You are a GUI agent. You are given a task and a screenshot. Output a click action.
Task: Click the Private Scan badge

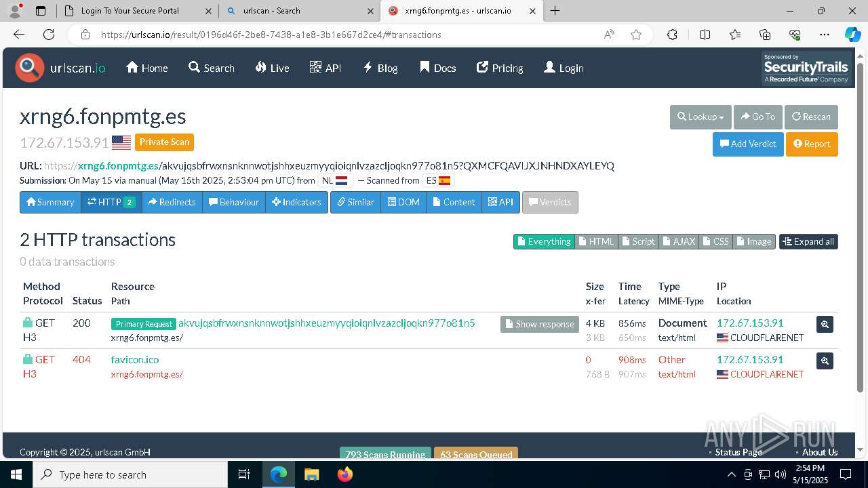pos(164,142)
